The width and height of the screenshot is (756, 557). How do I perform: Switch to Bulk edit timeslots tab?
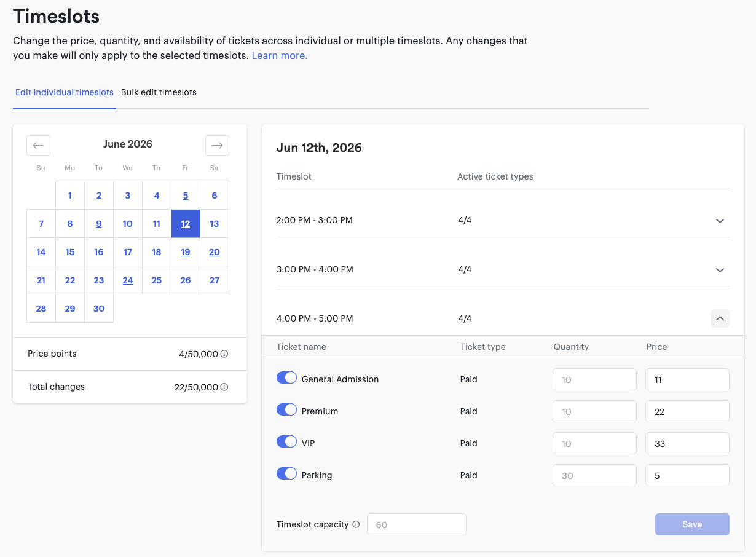point(159,92)
